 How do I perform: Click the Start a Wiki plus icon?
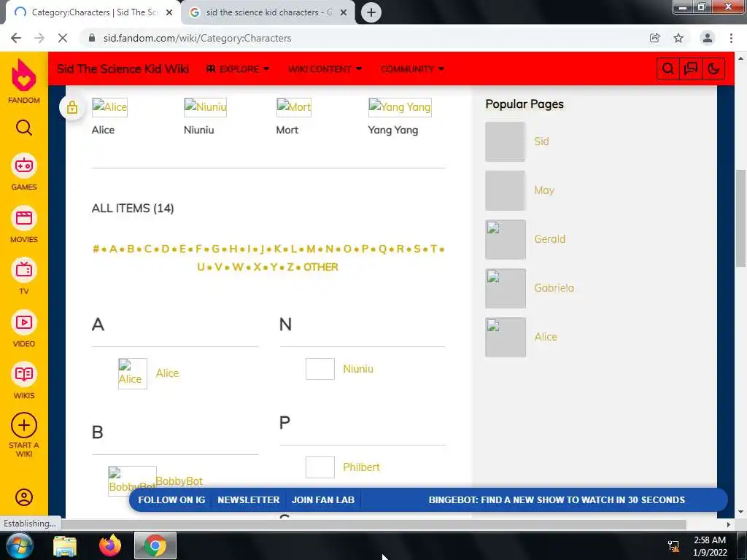(x=24, y=425)
